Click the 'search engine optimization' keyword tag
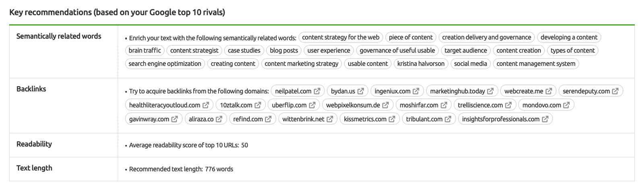The image size is (644, 194). click(165, 63)
